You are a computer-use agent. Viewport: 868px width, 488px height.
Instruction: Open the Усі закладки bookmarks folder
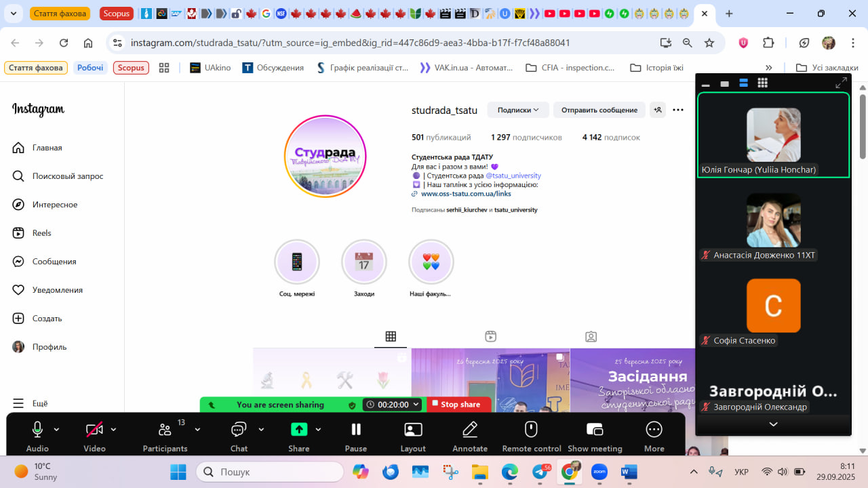[827, 68]
